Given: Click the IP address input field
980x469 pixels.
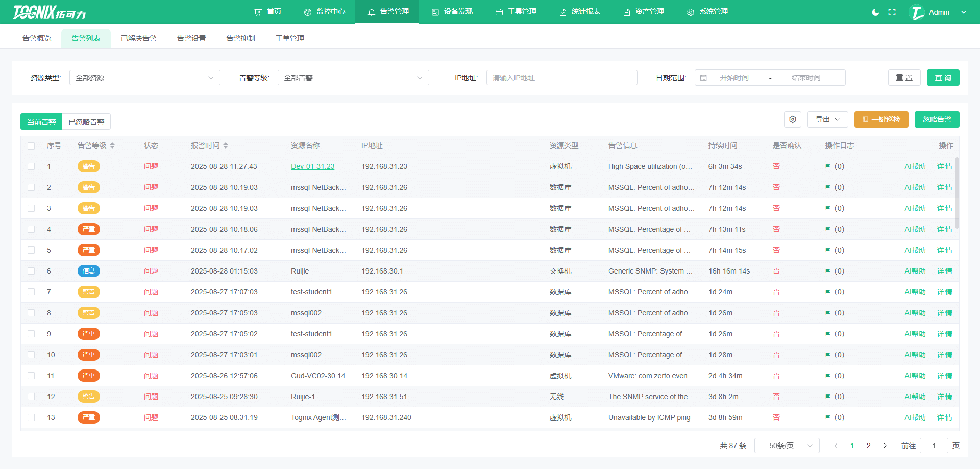Looking at the screenshot, I should pyautogui.click(x=561, y=78).
